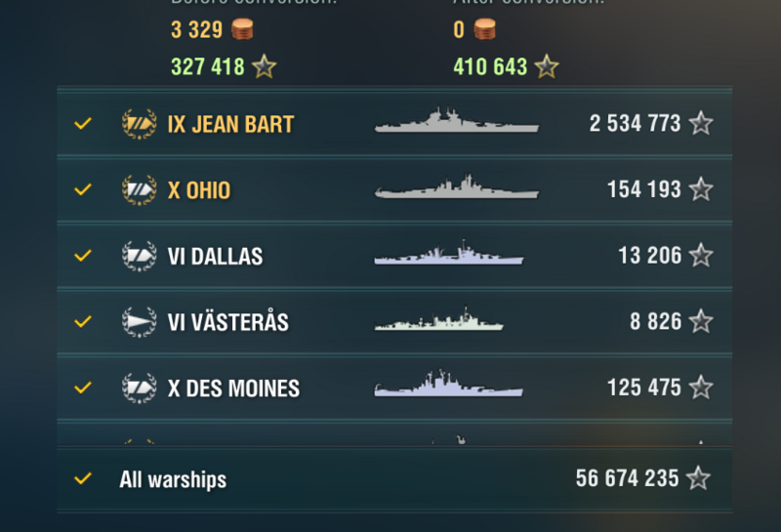This screenshot has width=781, height=532.
Task: Click the Ohio battleship silhouette
Action: point(456,187)
